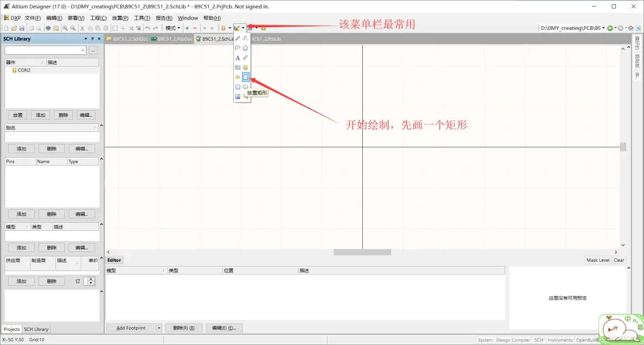Image resolution: width=644 pixels, height=345 pixels.
Task: Switch to the Projects panel tab
Action: [x=11, y=329]
